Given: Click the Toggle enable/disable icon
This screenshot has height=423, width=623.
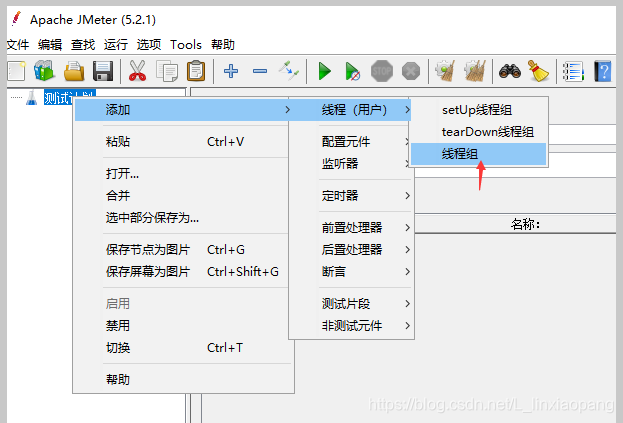Looking at the screenshot, I should [289, 70].
